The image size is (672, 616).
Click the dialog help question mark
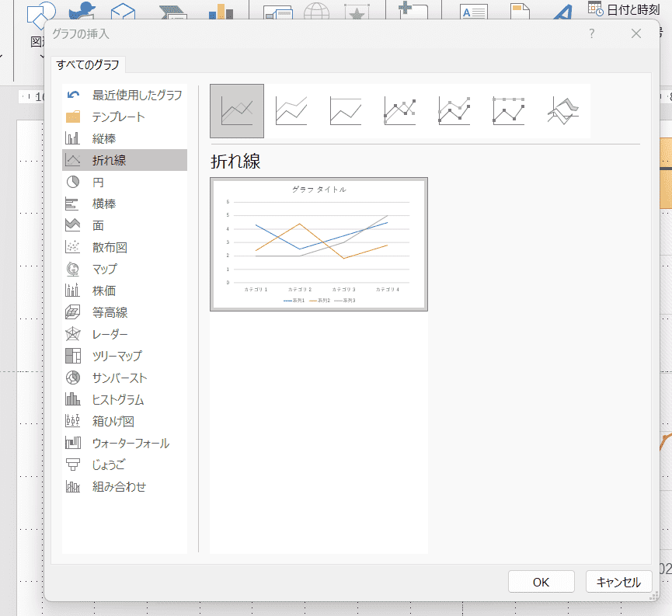591,33
